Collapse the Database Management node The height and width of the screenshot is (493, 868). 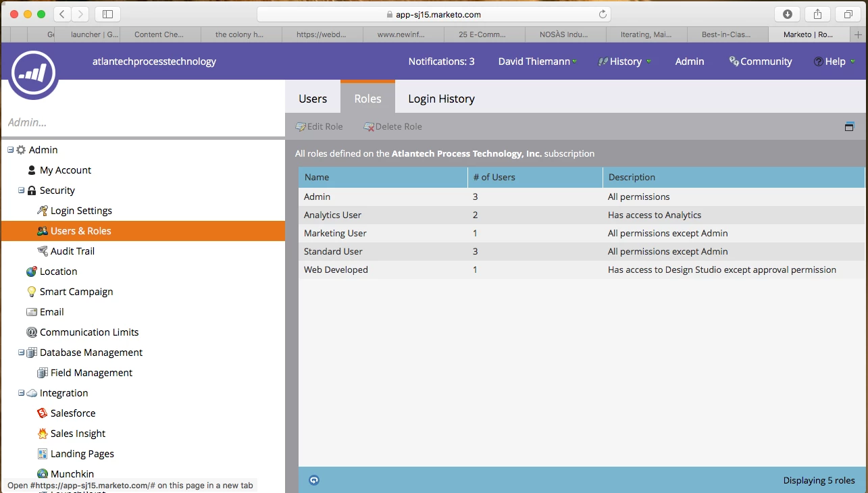(x=21, y=353)
